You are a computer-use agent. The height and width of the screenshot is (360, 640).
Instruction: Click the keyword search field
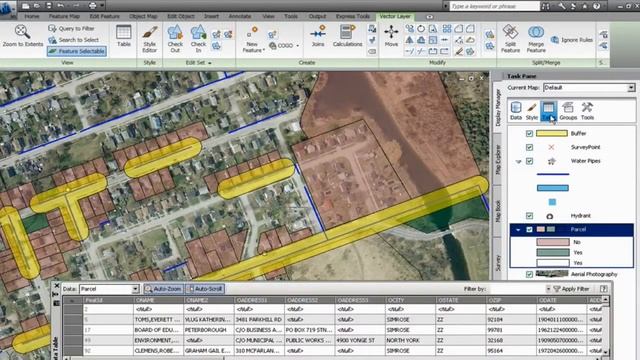click(x=494, y=6)
